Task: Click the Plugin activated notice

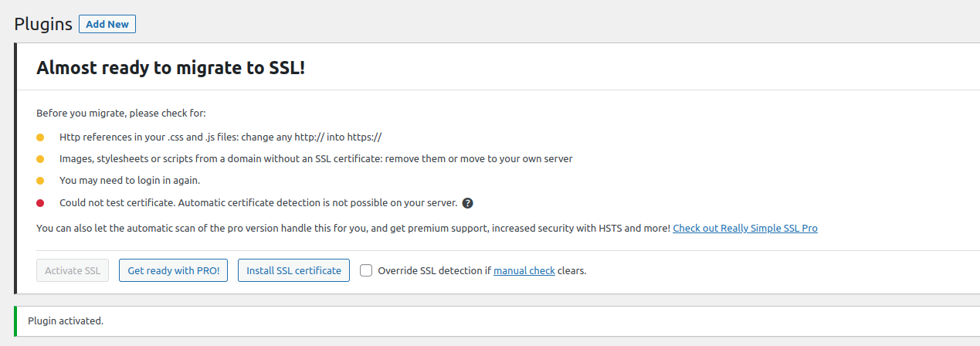Action: pyautogui.click(x=66, y=321)
